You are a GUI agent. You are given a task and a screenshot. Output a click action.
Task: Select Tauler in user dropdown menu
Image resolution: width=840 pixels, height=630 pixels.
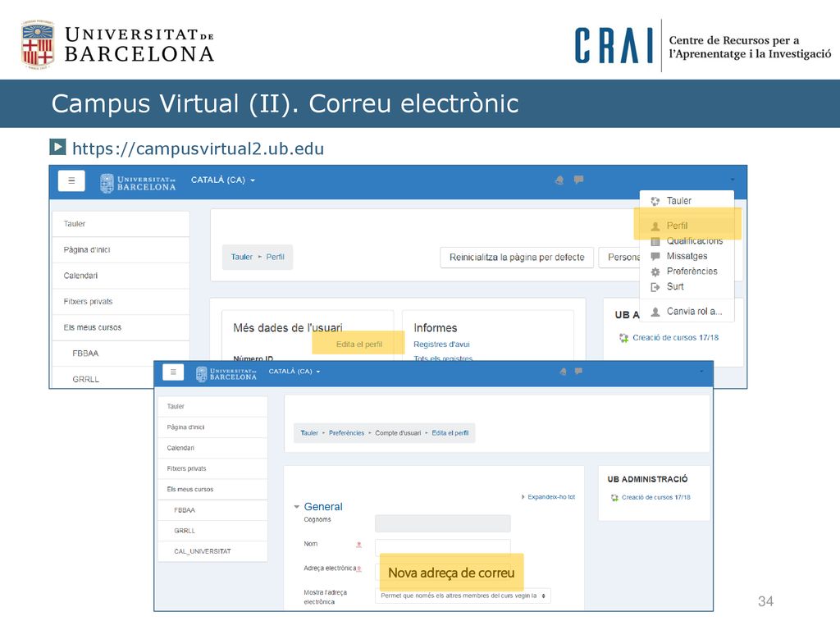pos(678,201)
